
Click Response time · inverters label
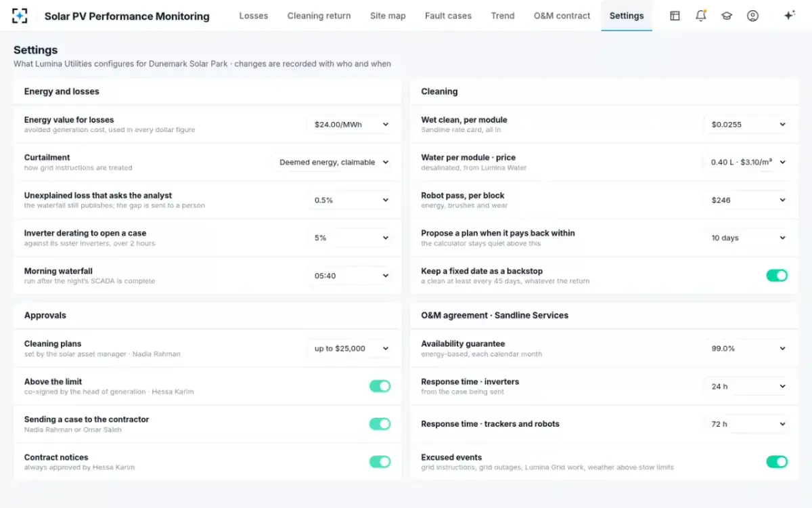tap(470, 381)
